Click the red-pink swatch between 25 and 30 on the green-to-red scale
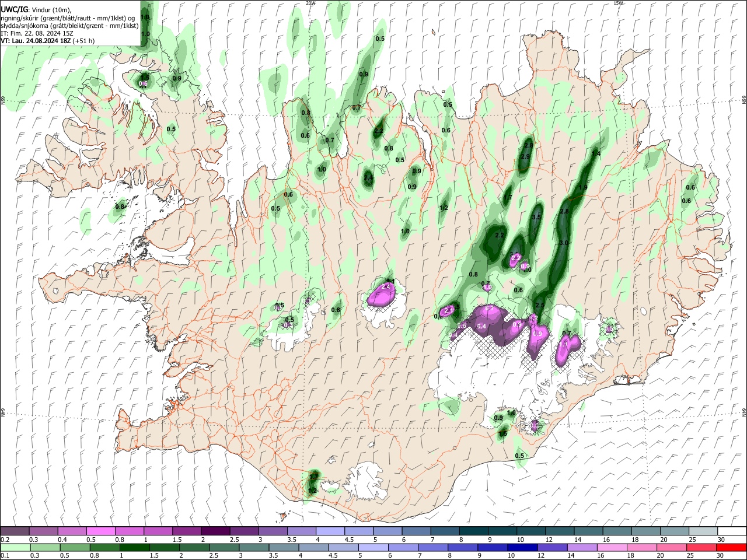Viewport: 747px width, 560px height. coord(701,547)
